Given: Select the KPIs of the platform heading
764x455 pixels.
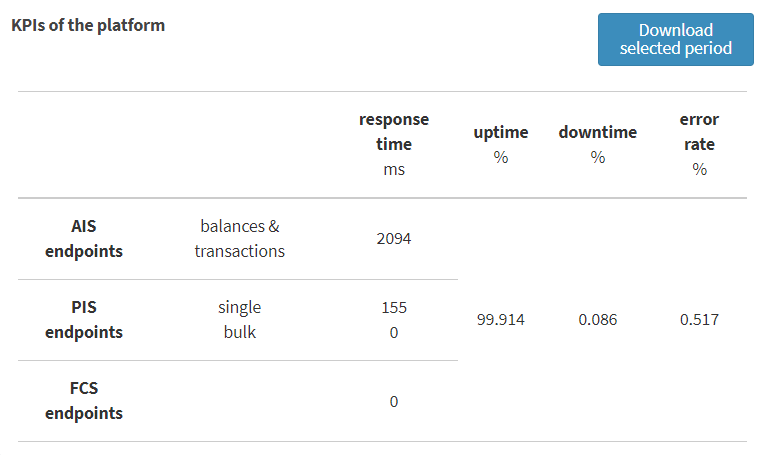Looking at the screenshot, I should [x=88, y=25].
